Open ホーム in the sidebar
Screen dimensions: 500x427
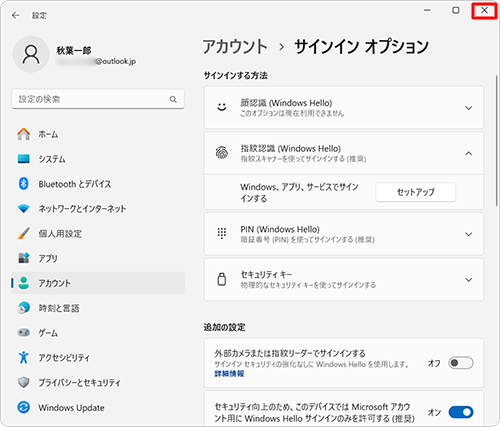[98, 134]
